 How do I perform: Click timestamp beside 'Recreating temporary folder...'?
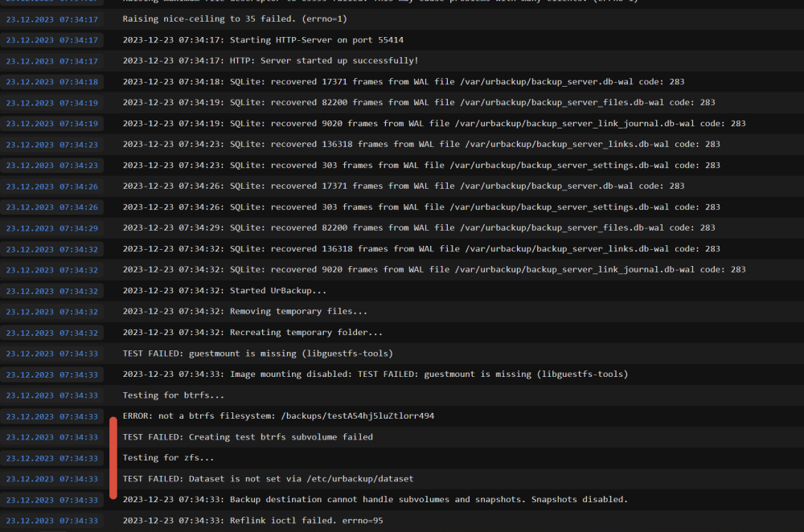point(51,333)
